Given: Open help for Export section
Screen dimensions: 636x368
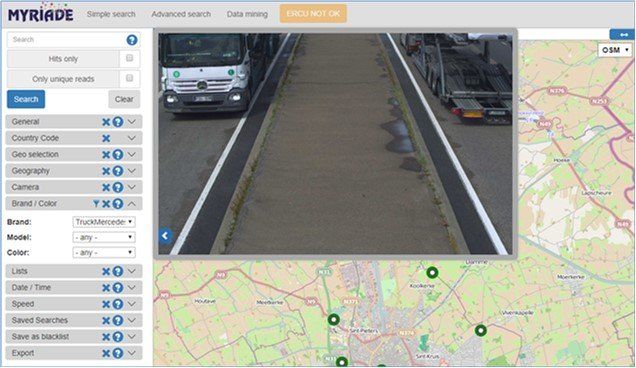Looking at the screenshot, I should (118, 353).
